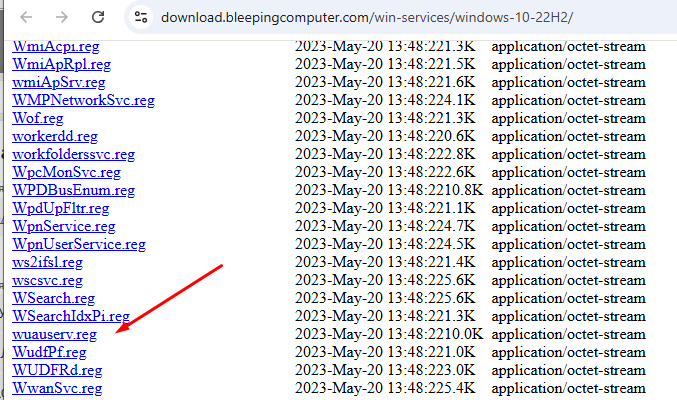Viewport: 677px width, 400px height.
Task: Go back to the previous page
Action: 26,17
